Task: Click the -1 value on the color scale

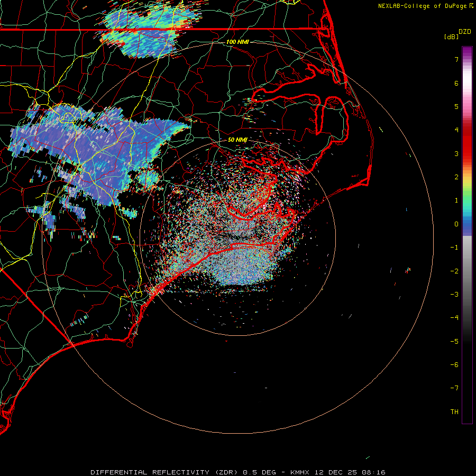Action: click(x=454, y=248)
